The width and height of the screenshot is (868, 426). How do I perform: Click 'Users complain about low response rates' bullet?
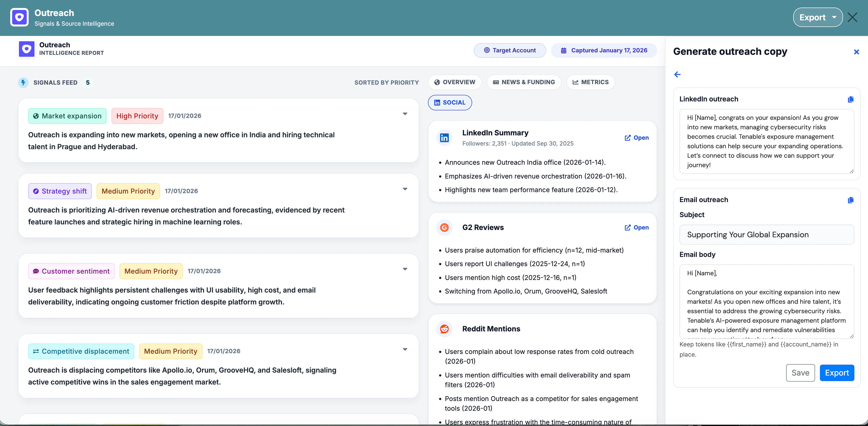539,356
